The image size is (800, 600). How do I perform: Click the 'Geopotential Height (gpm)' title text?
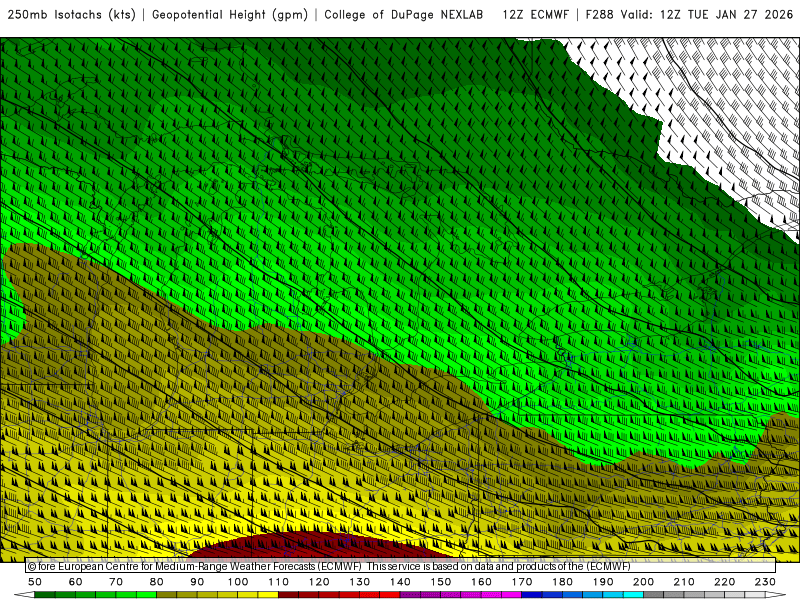pyautogui.click(x=230, y=15)
